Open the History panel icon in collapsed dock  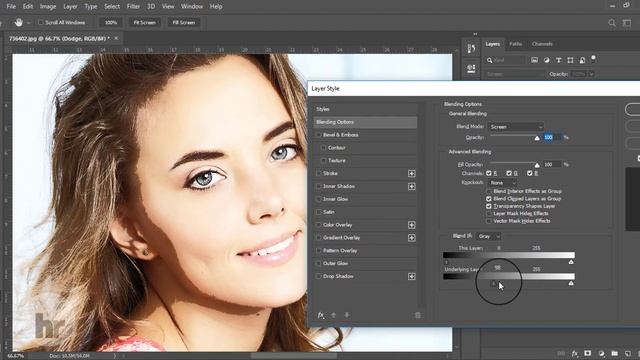point(471,49)
